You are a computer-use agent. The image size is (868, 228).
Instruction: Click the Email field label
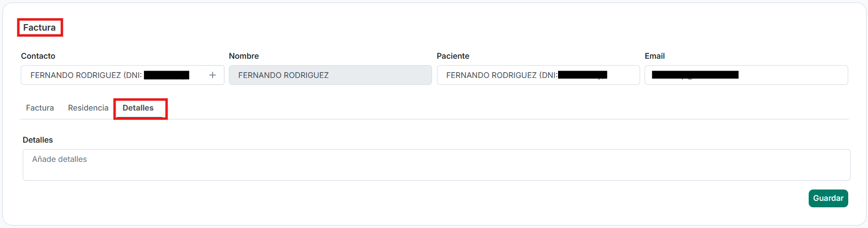click(x=654, y=56)
